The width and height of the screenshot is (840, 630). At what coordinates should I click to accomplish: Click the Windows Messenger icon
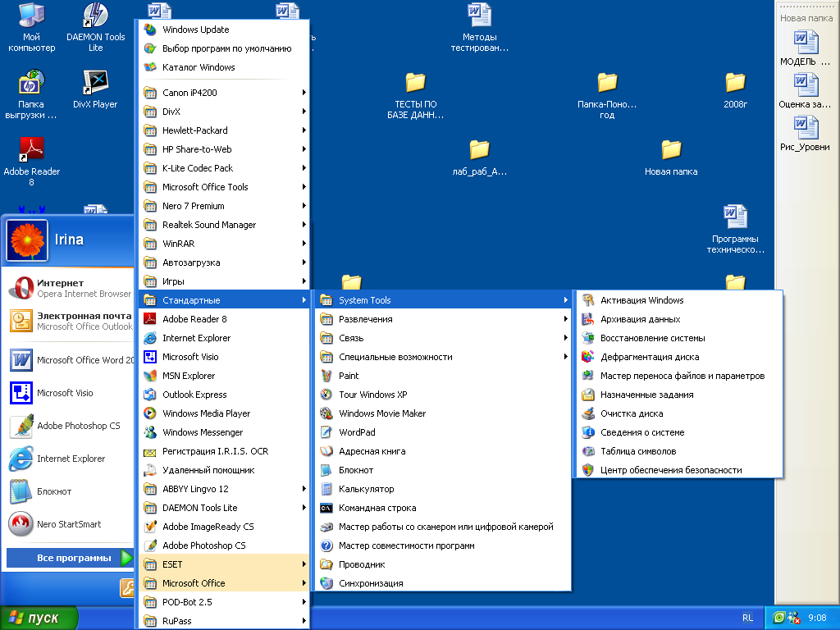click(150, 432)
